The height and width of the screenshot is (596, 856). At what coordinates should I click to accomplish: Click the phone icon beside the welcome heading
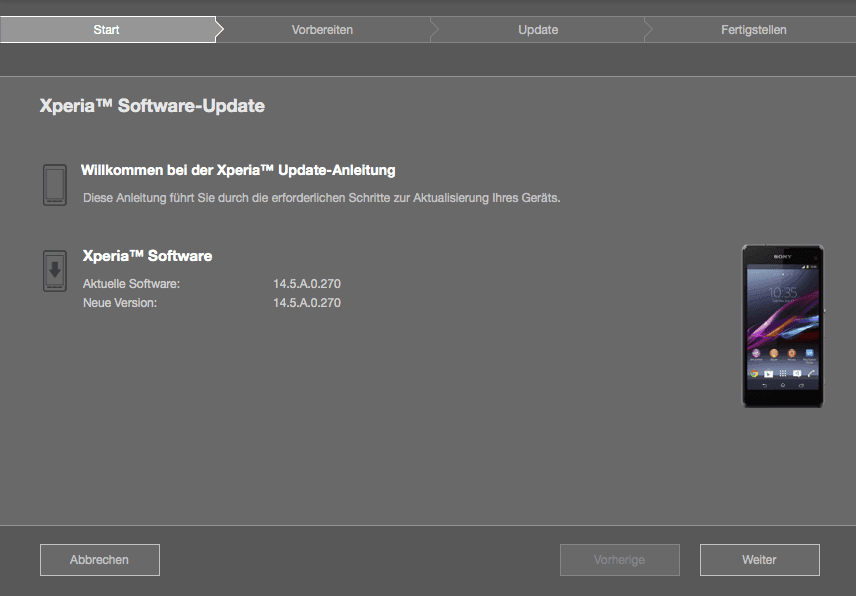pyautogui.click(x=55, y=185)
